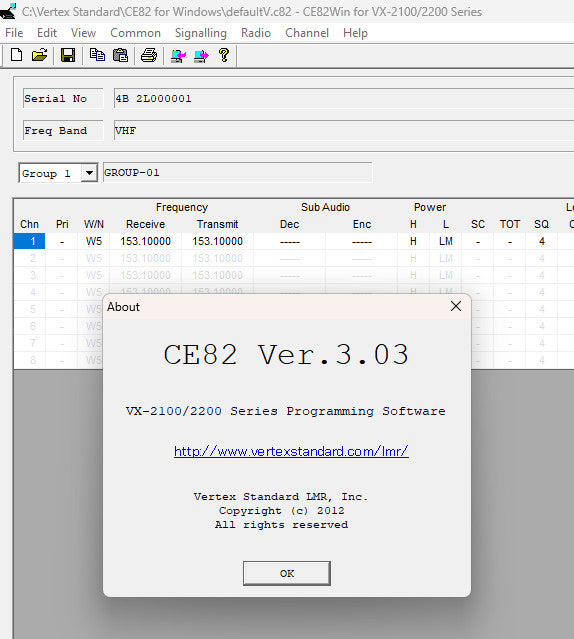Screen dimensions: 574x639
Task: Open the Edit menu
Action: 47,33
